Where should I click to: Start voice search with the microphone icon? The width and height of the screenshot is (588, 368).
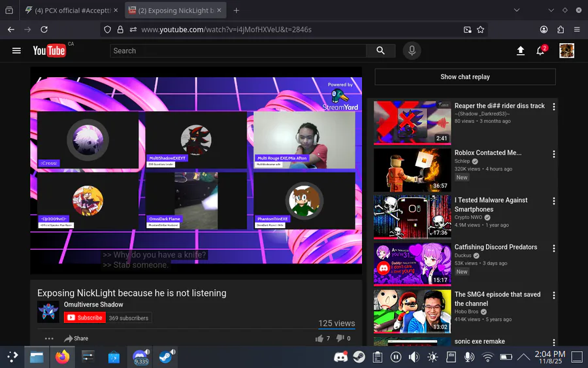pyautogui.click(x=412, y=50)
